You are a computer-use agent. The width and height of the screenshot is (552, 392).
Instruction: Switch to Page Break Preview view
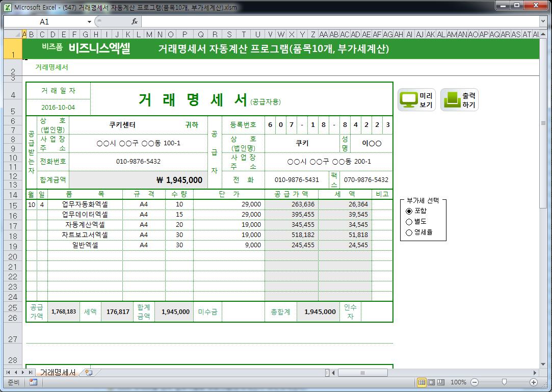441,382
